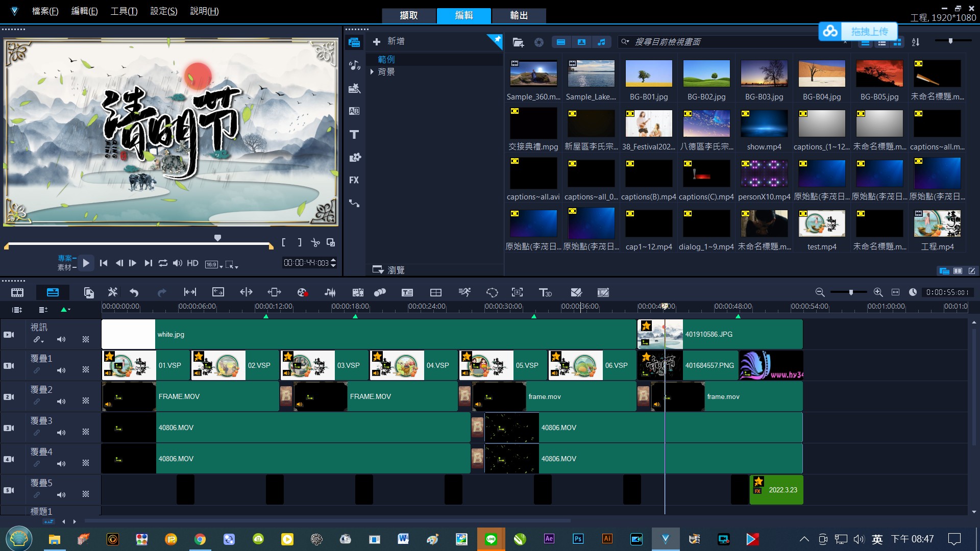Screen dimensions: 980x551
Task: Adjust the library thumbnail size slider
Action: click(x=950, y=41)
